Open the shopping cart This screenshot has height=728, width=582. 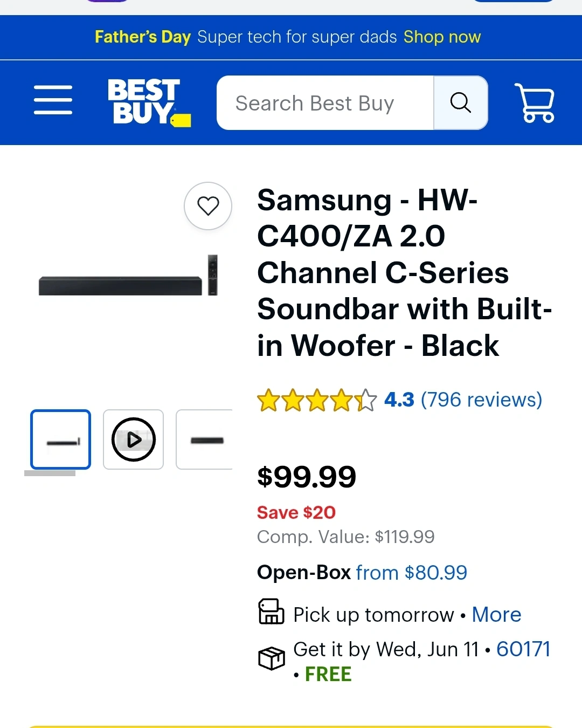pyautogui.click(x=534, y=102)
